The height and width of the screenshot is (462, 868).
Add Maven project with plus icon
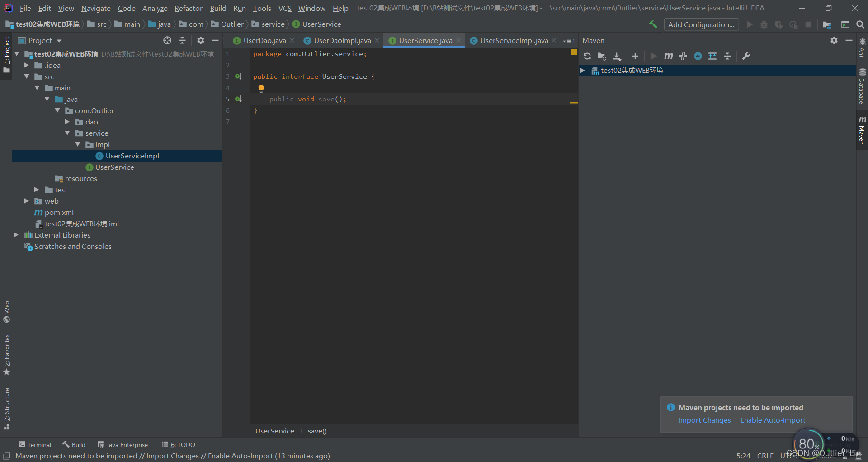[635, 56]
